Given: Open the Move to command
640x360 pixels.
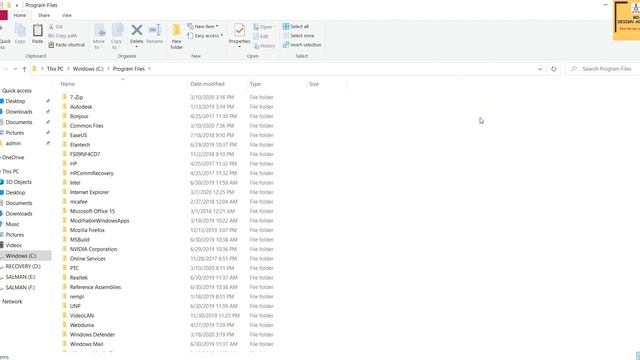Looking at the screenshot, I should coord(99,36).
